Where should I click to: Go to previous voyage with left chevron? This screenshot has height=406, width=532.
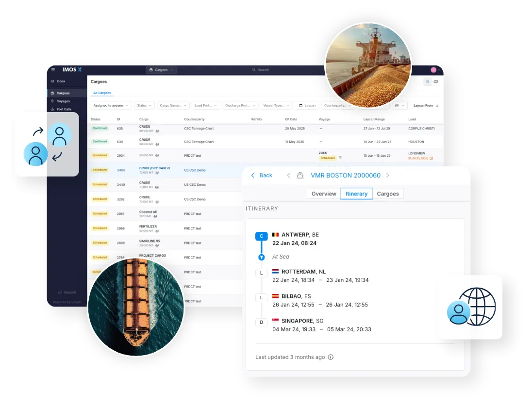288,176
